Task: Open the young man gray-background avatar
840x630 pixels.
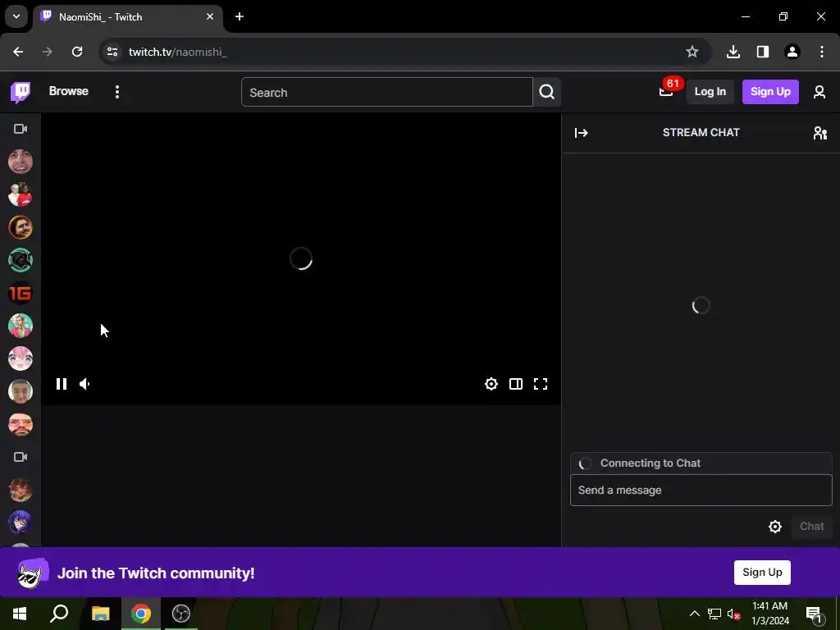Action: [21, 391]
